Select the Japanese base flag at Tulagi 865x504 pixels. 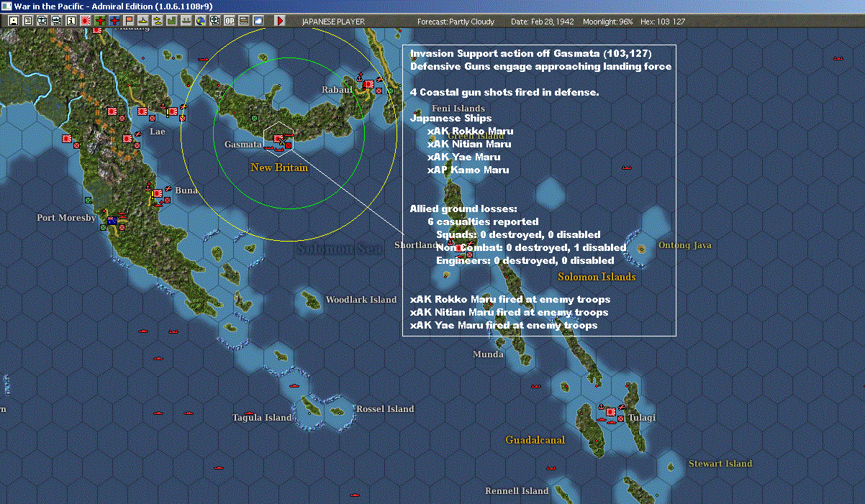coord(610,412)
